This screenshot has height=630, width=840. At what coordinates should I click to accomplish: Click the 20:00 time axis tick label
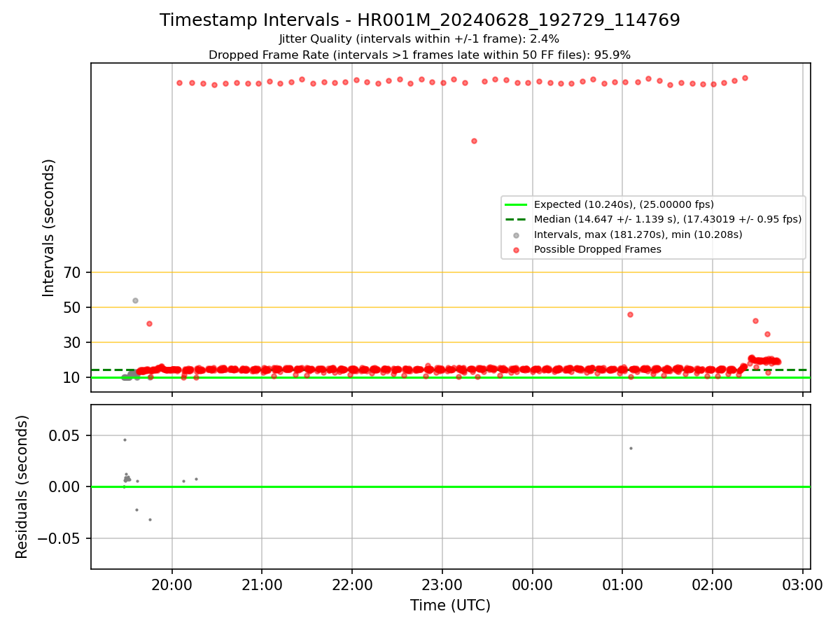171,583
